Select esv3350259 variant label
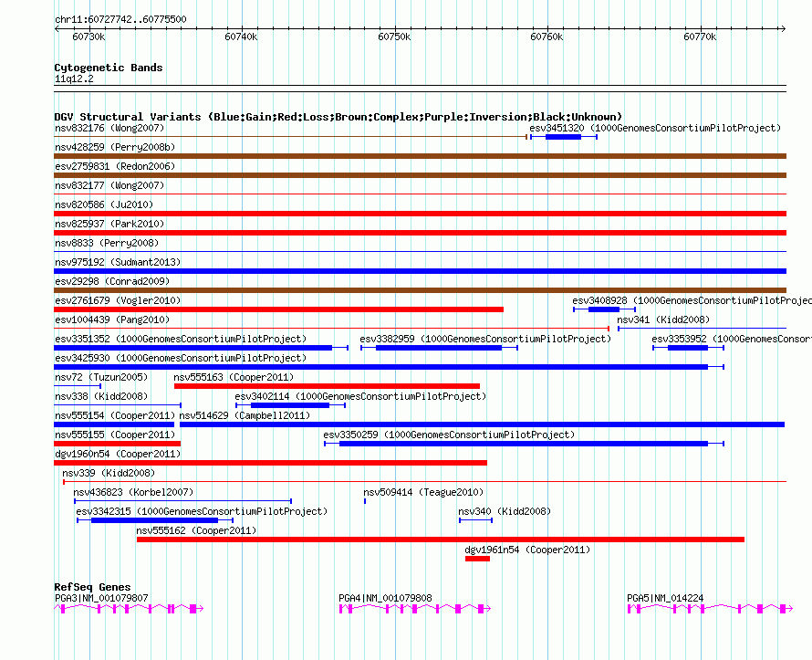The image size is (812, 660). click(x=449, y=435)
